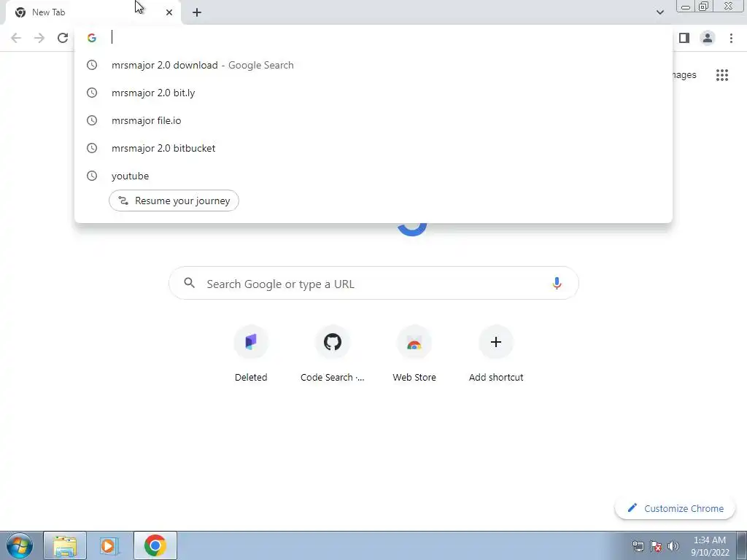Viewport: 747px width, 560px height.
Task: Open Windows Explorer from the taskbar
Action: point(65,545)
